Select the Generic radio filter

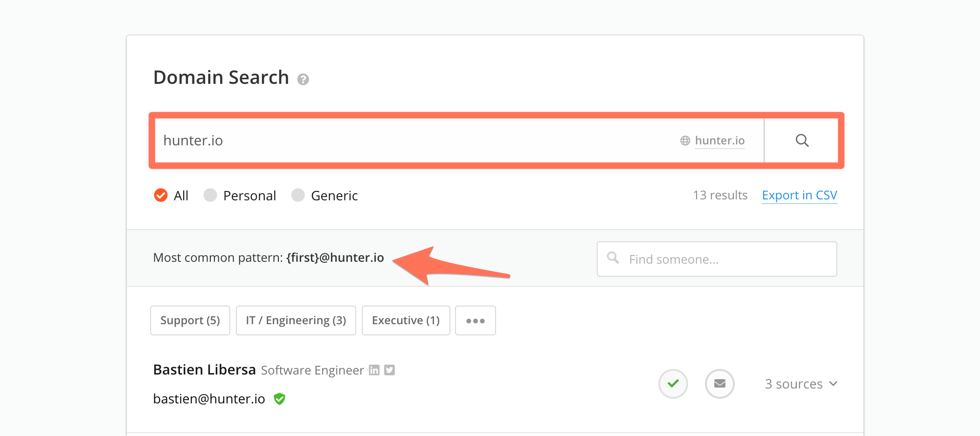click(298, 195)
